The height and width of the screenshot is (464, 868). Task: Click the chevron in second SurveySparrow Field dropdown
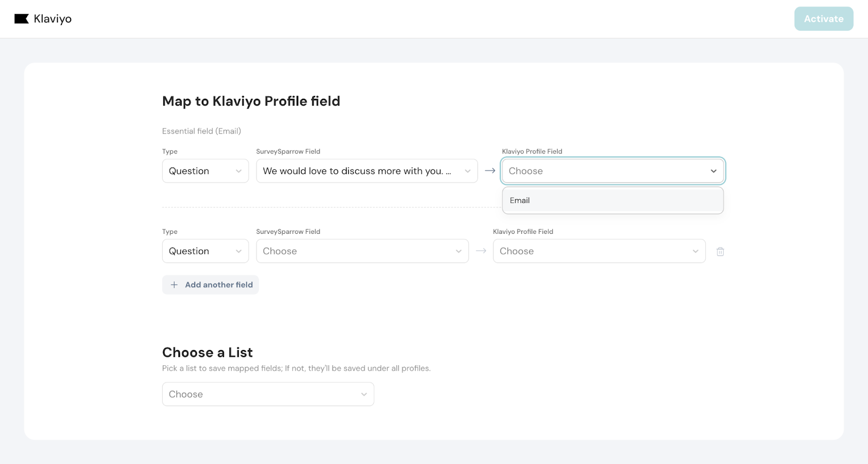point(458,251)
